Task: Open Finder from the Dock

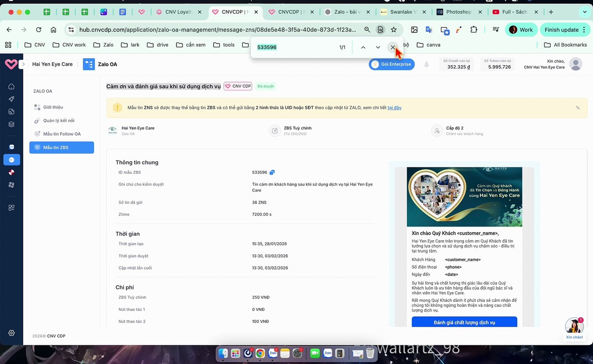Action: coord(223,353)
